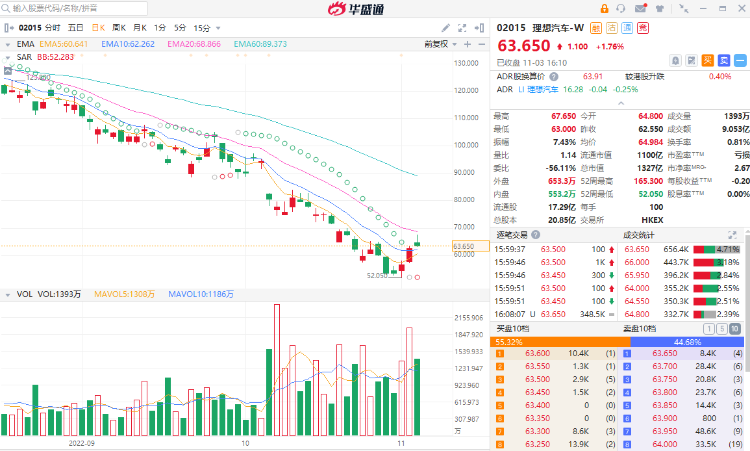This screenshot has width=750, height=451.
Task: Open the messages envelope icon
Action: [640, 8]
